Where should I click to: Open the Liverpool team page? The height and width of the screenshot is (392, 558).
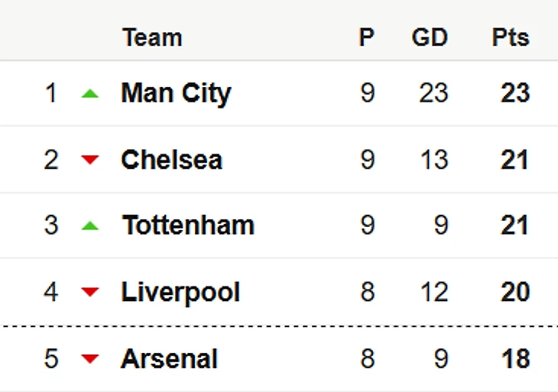point(180,292)
